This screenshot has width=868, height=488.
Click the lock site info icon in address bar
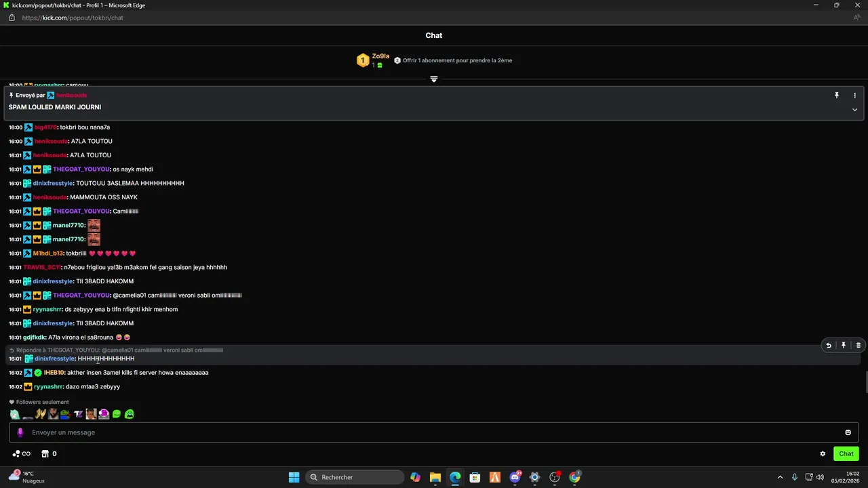point(11,18)
